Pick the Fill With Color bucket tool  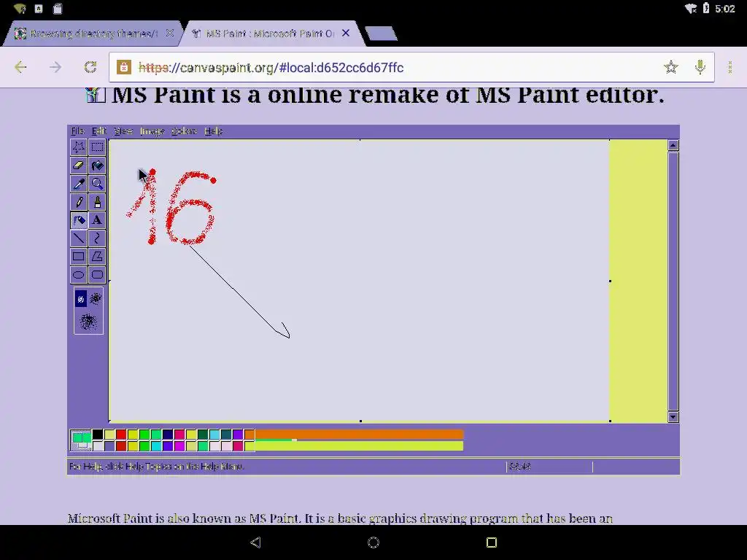(x=97, y=166)
